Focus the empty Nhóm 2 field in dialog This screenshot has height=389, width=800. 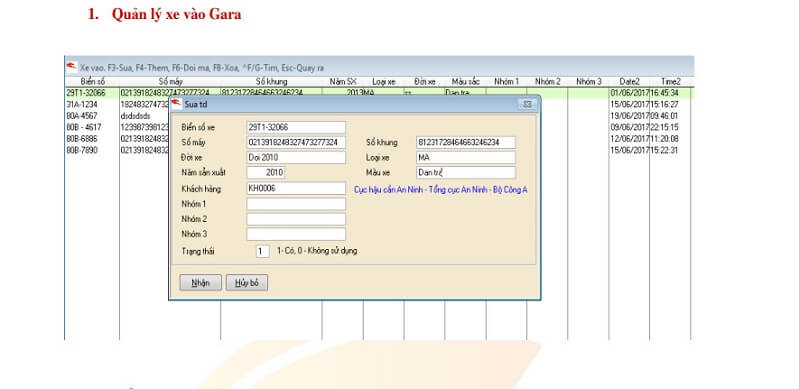296,219
